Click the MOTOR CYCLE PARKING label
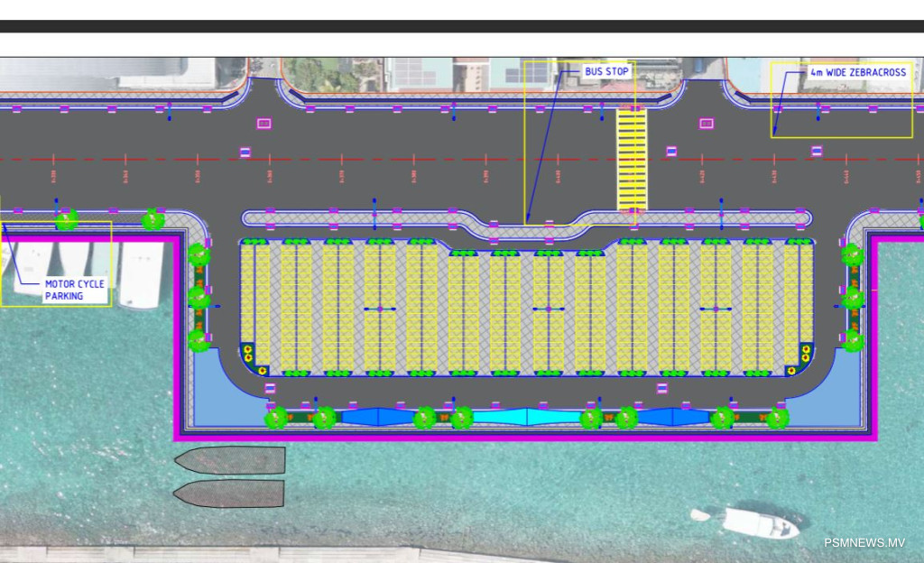Viewport: 924px width, 563px height. [x=75, y=290]
